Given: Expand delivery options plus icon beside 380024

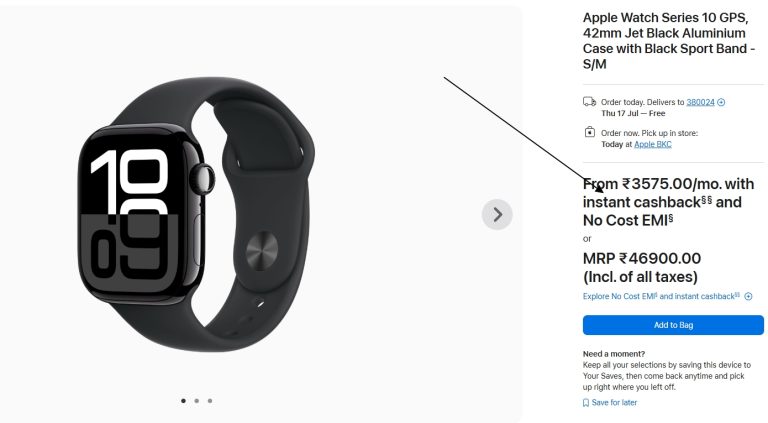Looking at the screenshot, I should point(721,102).
